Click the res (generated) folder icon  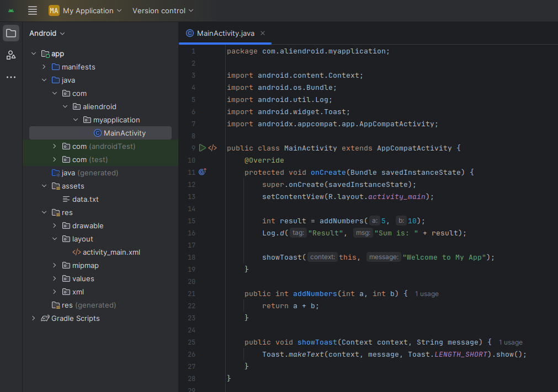click(56, 305)
